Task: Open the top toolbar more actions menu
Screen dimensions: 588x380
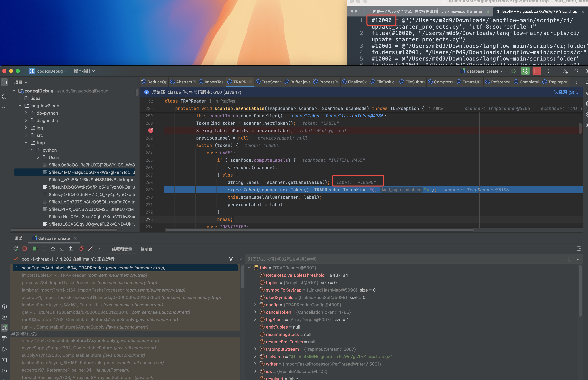Action: (x=548, y=71)
